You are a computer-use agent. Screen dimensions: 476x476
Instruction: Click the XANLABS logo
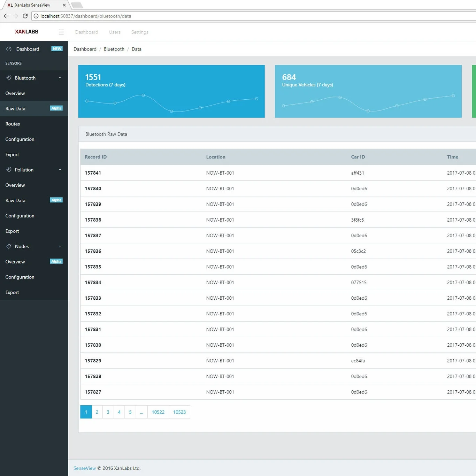[x=26, y=32]
